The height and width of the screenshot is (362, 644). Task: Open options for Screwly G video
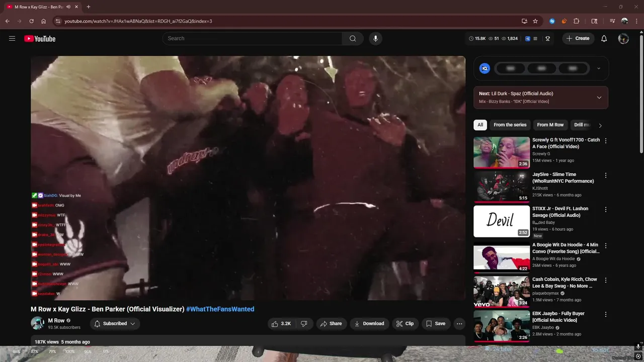tap(606, 141)
